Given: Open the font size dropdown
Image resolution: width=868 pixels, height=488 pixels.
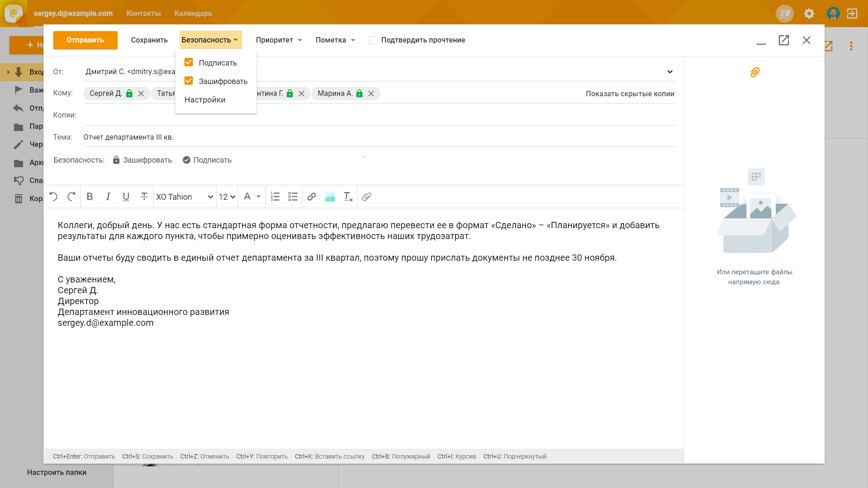Looking at the screenshot, I should tap(226, 197).
